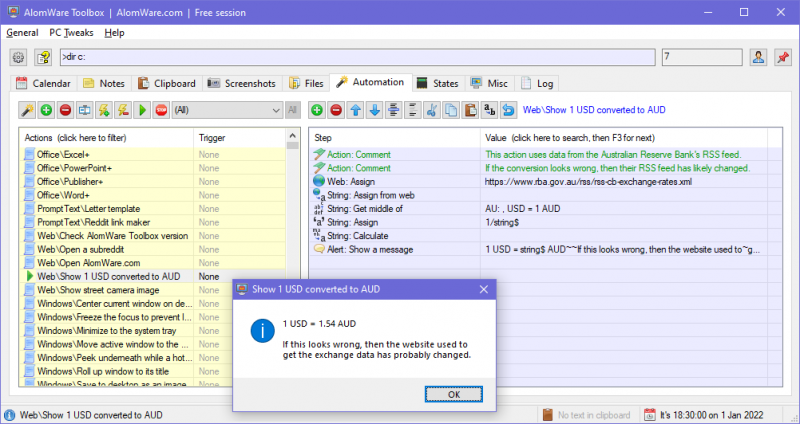Image resolution: width=800 pixels, height=424 pixels.
Task: Cut the step with scissors icon
Action: click(432, 110)
